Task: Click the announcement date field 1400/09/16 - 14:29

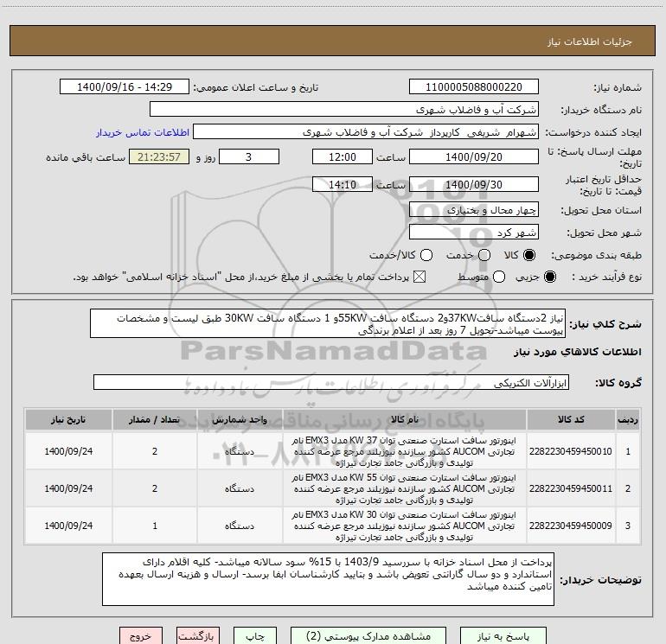Action: (x=125, y=86)
